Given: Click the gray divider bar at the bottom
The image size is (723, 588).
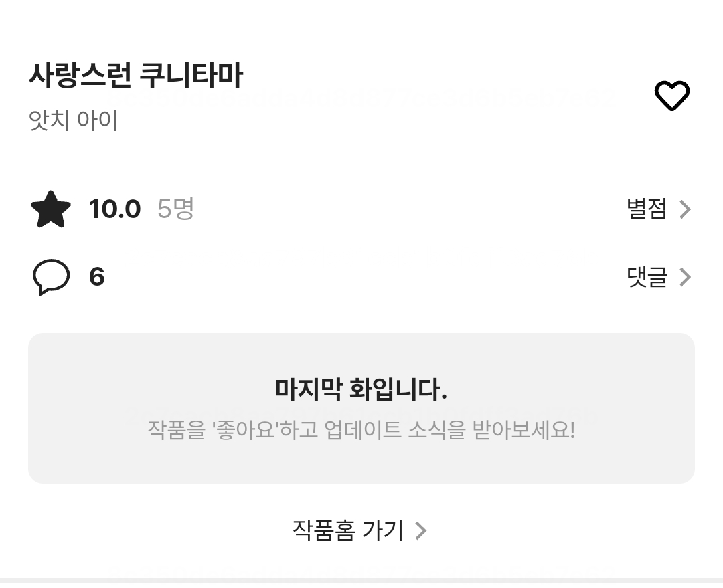Looking at the screenshot, I should [x=361, y=582].
